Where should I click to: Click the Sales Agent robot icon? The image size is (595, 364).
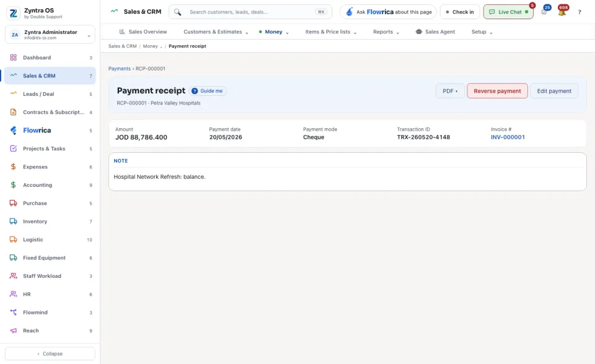point(419,32)
